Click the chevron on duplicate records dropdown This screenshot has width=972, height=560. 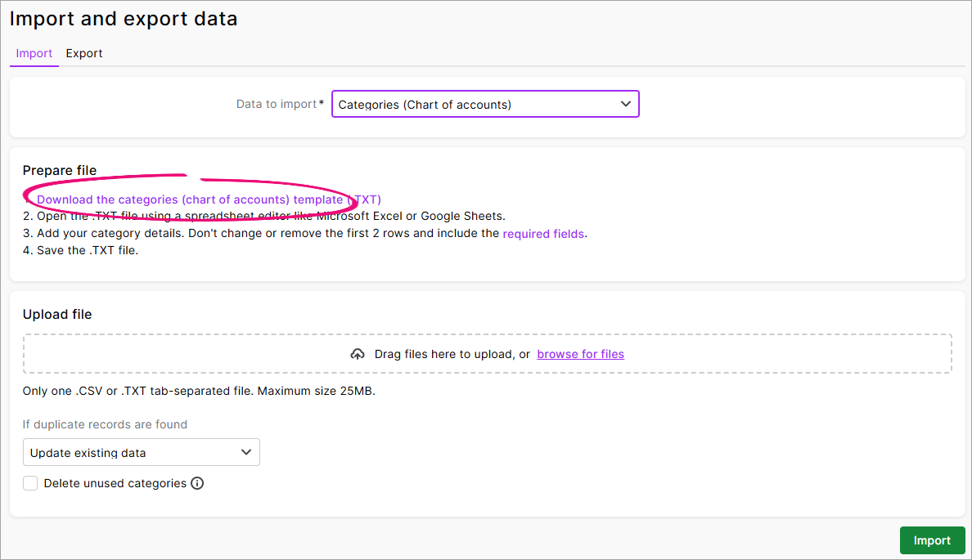coord(245,452)
